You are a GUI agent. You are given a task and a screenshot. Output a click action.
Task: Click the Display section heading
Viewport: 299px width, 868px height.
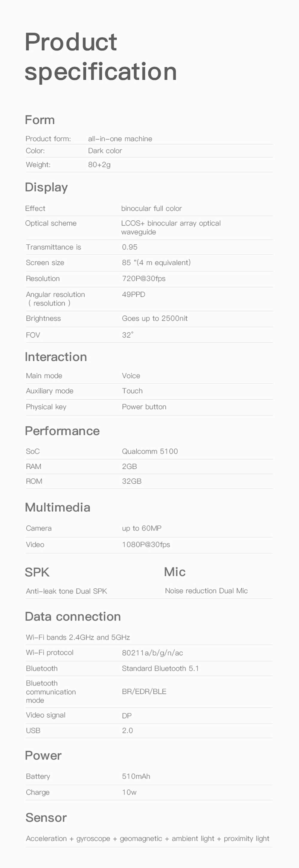point(46,187)
